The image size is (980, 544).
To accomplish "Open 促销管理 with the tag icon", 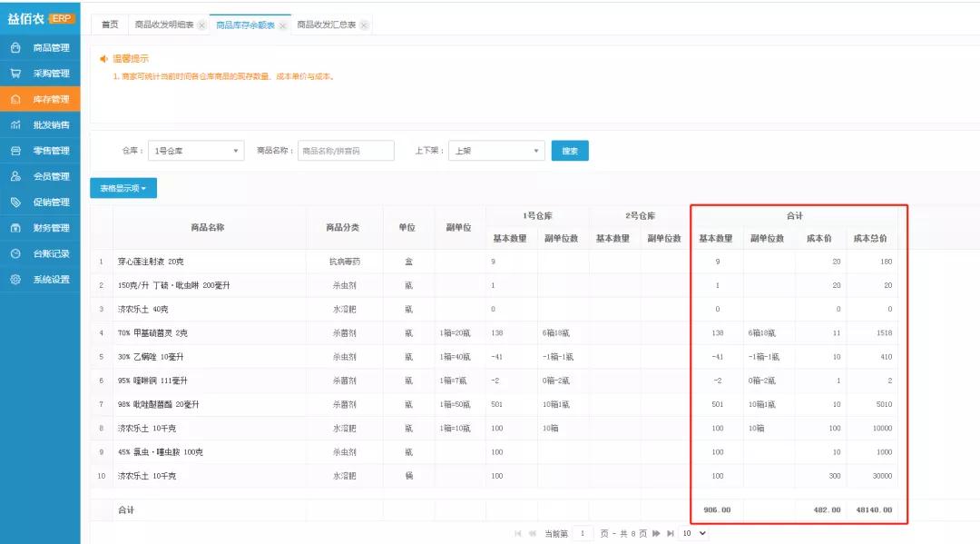I will click(x=50, y=202).
